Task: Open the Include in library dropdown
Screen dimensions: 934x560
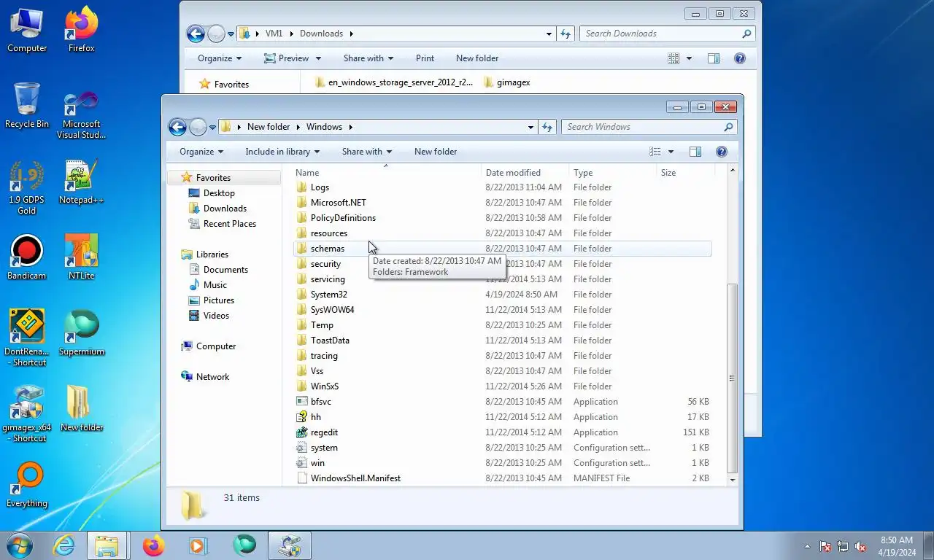Action: click(x=282, y=152)
